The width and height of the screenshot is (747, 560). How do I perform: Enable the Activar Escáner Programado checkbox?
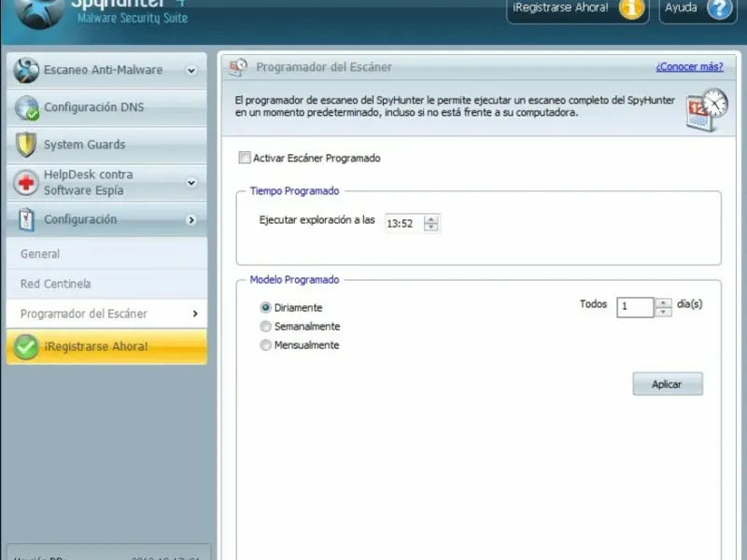point(245,158)
